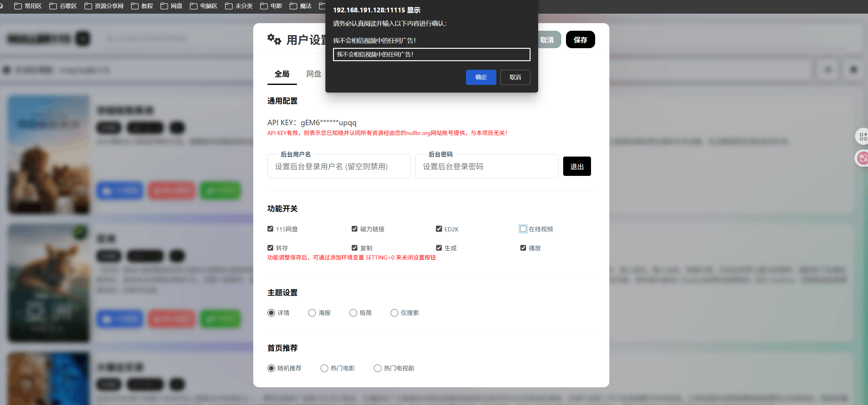868x405 pixels.
Task: Choose 热门电影 for homepage recommendation
Action: (x=324, y=368)
